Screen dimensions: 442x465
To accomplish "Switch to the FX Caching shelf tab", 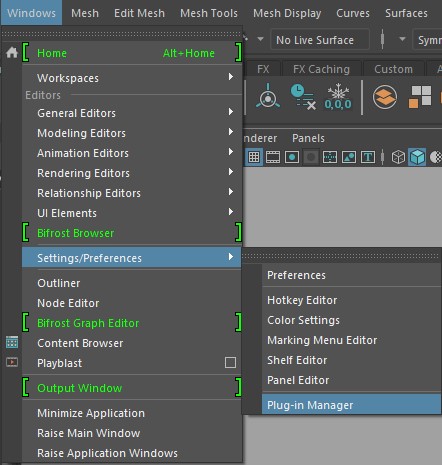I will pos(321,69).
